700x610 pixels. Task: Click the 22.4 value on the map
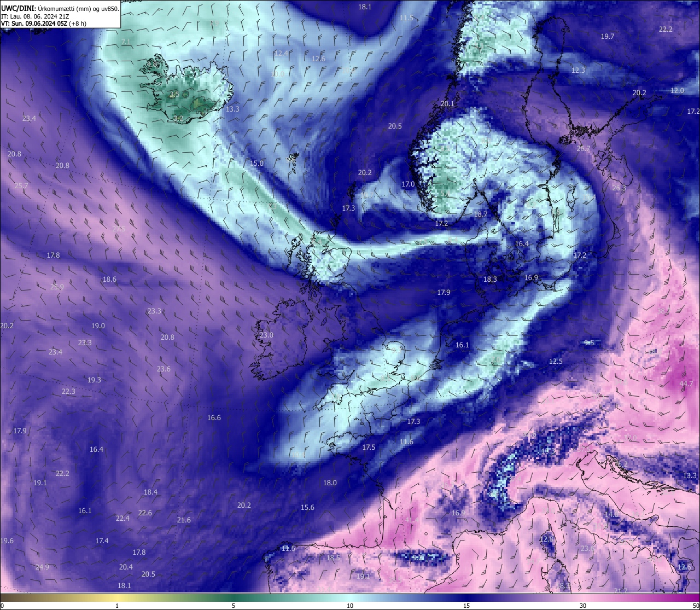click(x=122, y=518)
